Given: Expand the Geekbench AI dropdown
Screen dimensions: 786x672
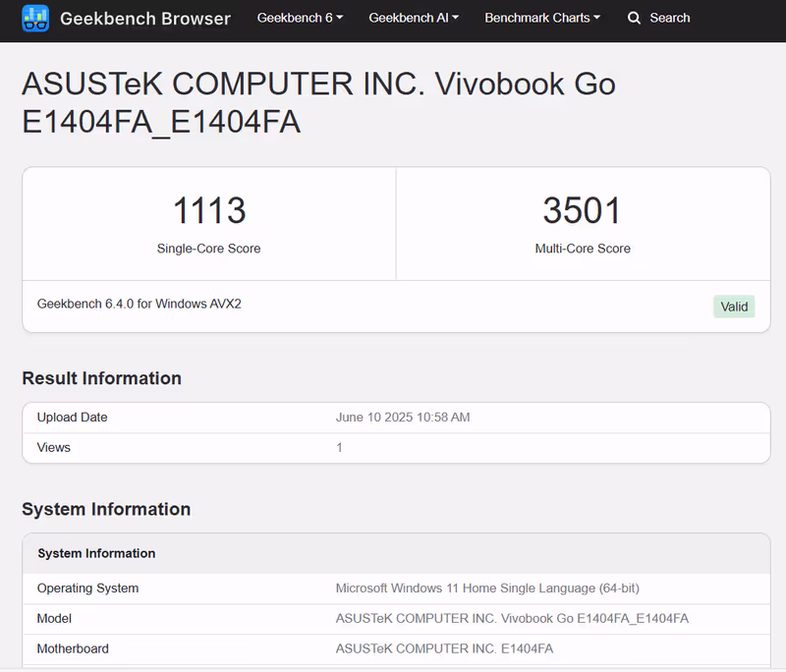Looking at the screenshot, I should click(x=414, y=18).
